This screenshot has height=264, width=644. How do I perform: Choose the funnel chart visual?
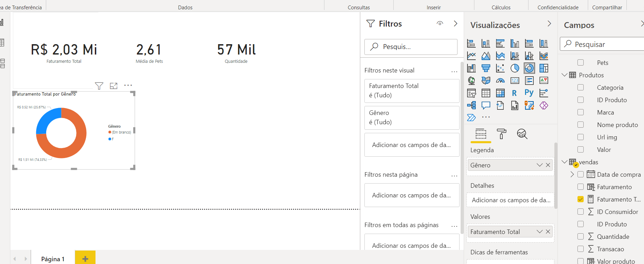[486, 68]
